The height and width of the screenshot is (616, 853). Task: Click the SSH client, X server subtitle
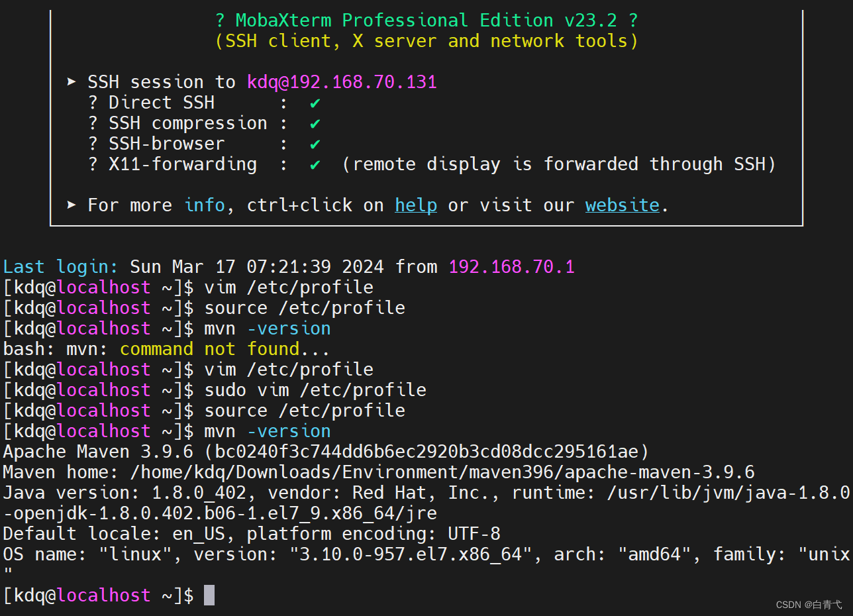coord(427,41)
